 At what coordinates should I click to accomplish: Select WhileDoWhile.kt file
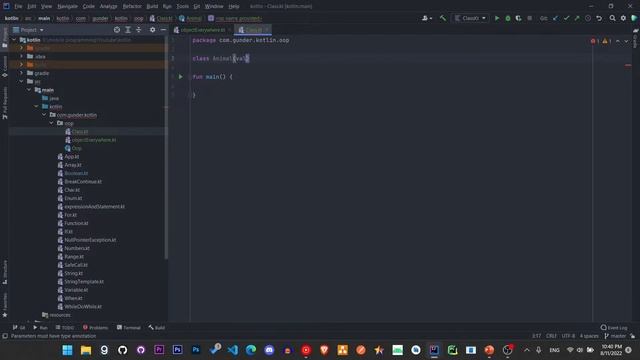point(83,306)
